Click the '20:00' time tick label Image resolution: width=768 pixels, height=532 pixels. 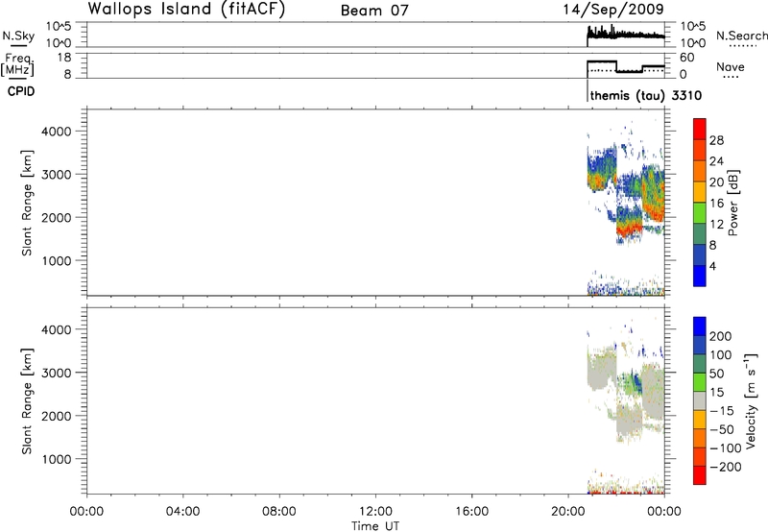pyautogui.click(x=568, y=512)
